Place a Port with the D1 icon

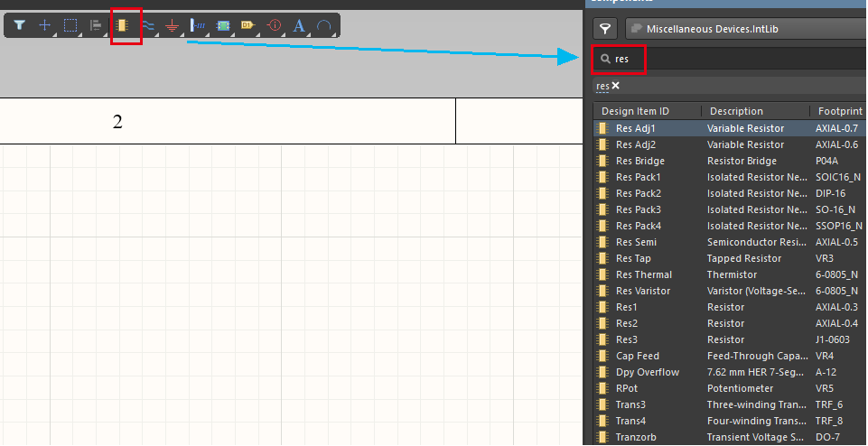click(x=247, y=25)
